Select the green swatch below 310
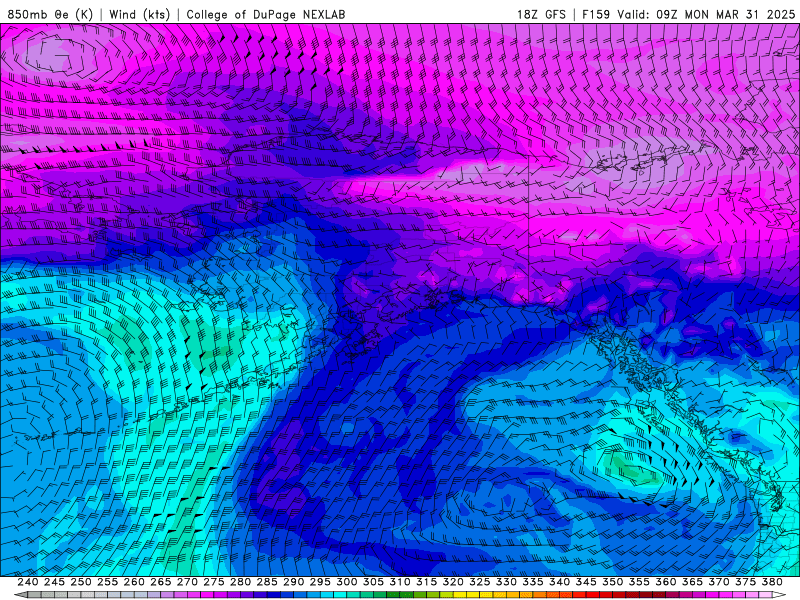The height and width of the screenshot is (600, 800). [407, 595]
